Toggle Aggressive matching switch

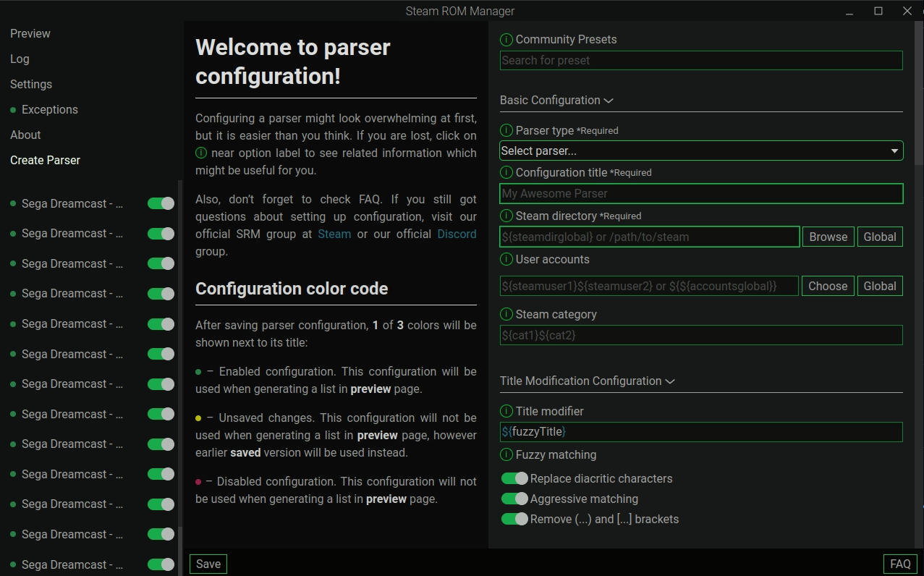click(x=514, y=499)
